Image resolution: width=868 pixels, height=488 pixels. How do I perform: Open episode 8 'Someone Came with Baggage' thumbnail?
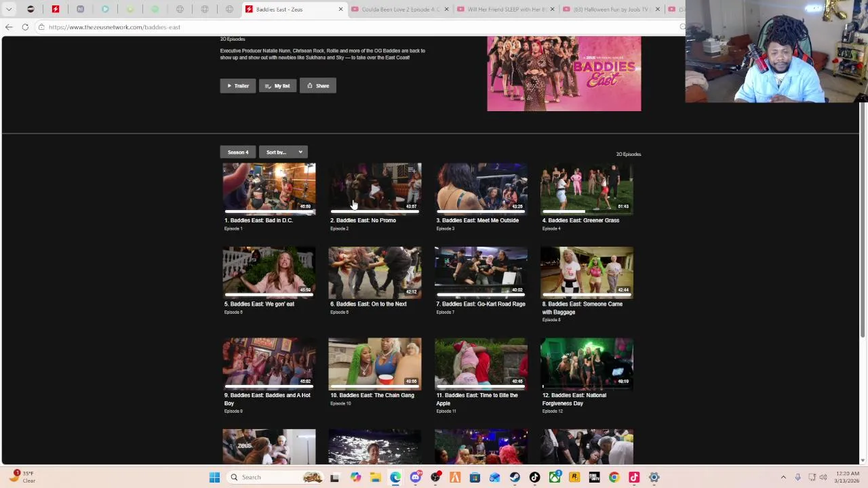coord(587,272)
